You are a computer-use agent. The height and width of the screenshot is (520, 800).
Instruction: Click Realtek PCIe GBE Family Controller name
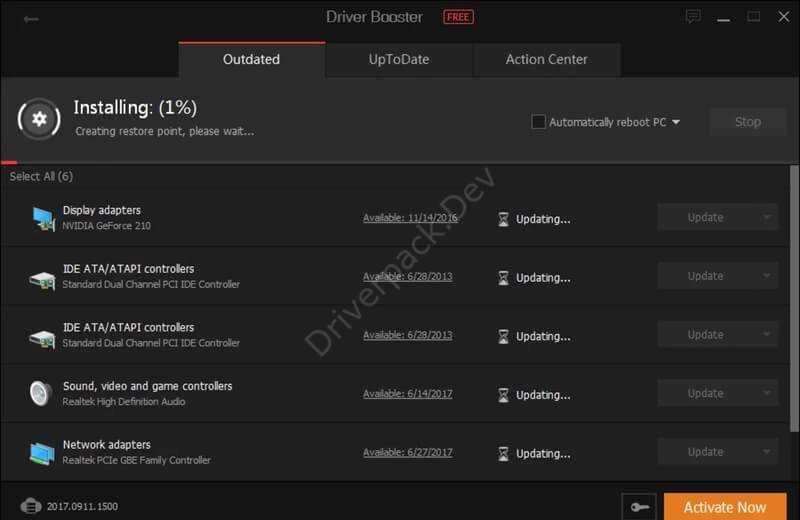point(137,460)
